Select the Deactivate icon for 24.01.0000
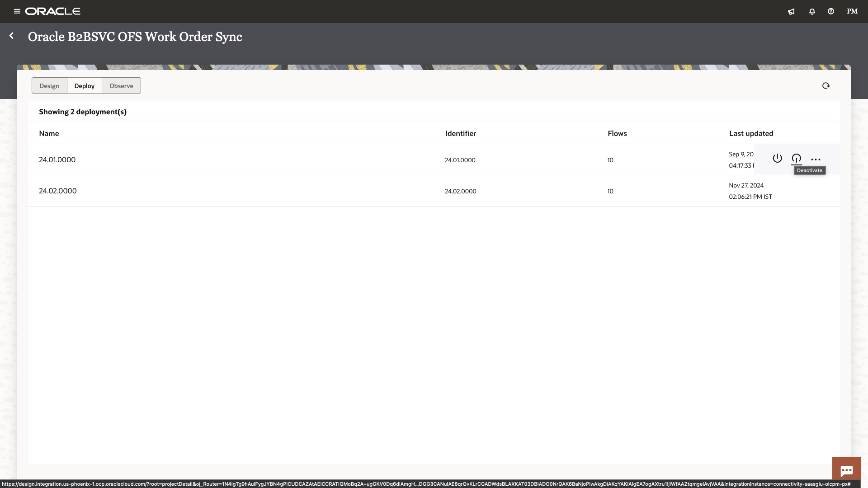Image resolution: width=868 pixels, height=488 pixels. tap(797, 159)
